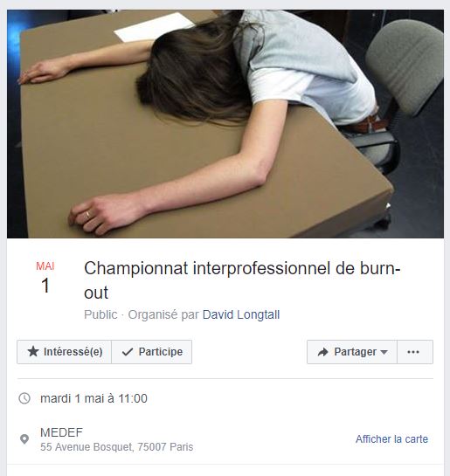This screenshot has width=450, height=476.
Task: Click the Public visibility label
Action: click(x=100, y=314)
